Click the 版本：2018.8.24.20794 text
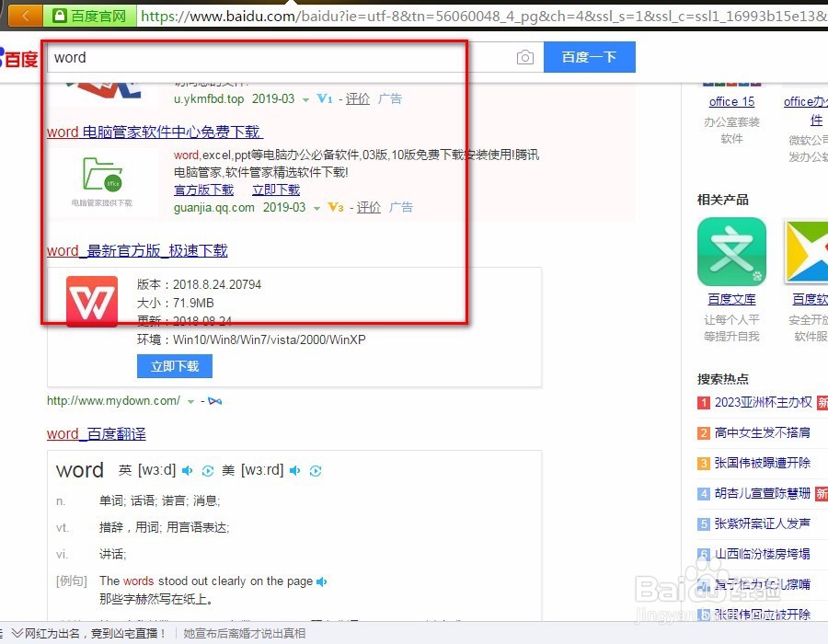This screenshot has width=828, height=644. pos(199,284)
